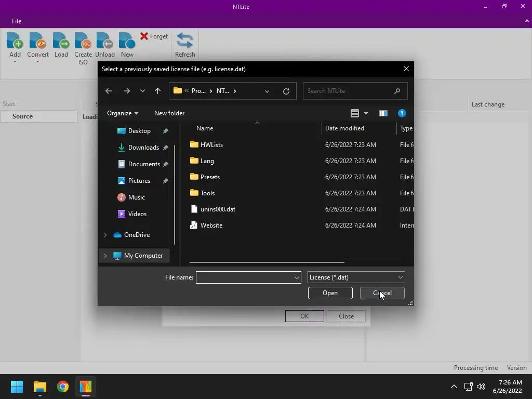Refresh the folder path location
Viewport: 532px width, 399px height.
(x=286, y=91)
